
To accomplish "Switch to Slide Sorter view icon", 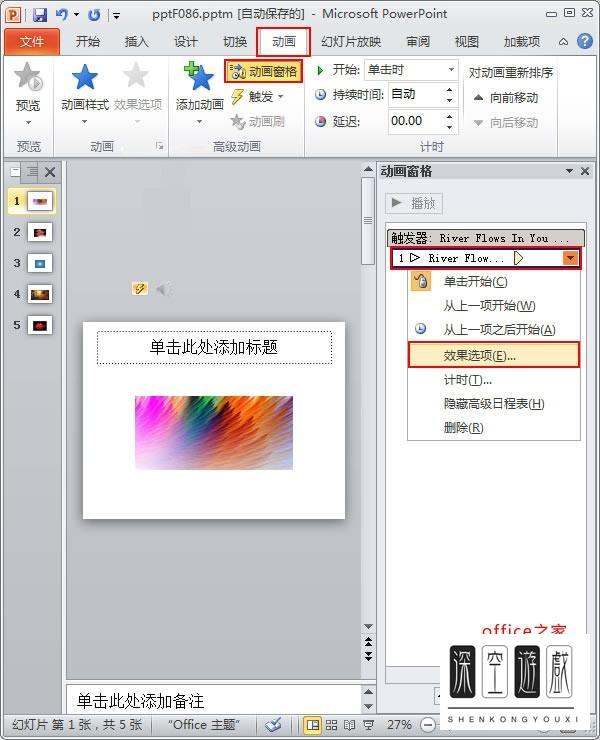I will 331,724.
